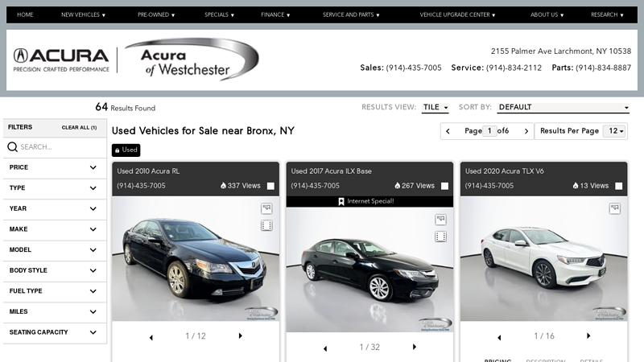
Task: Open video filmstrip icon on 2017 Acura ILX
Action: pos(440,237)
